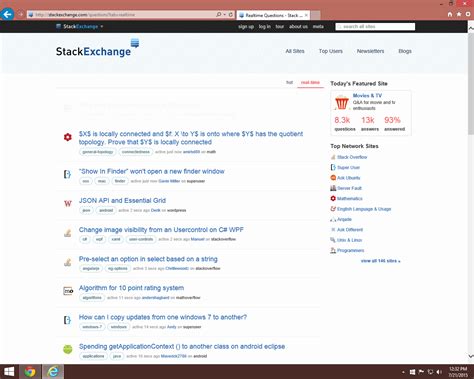Follow the Stack Overflow network site link

click(x=352, y=157)
